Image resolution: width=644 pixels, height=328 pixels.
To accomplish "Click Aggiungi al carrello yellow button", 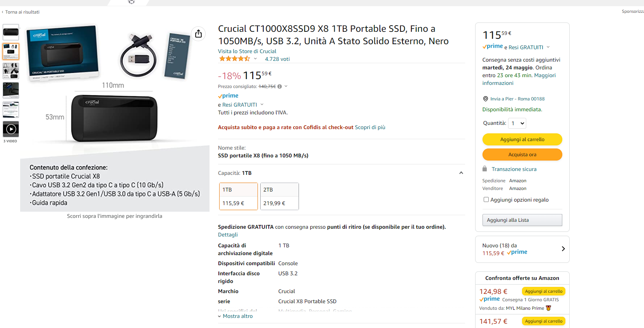I will coord(522,139).
